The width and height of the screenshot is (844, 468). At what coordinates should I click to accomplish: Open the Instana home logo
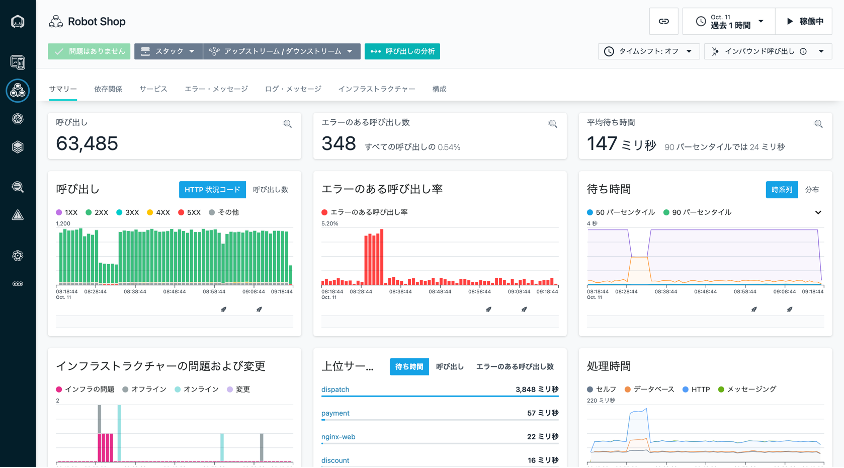pos(18,22)
